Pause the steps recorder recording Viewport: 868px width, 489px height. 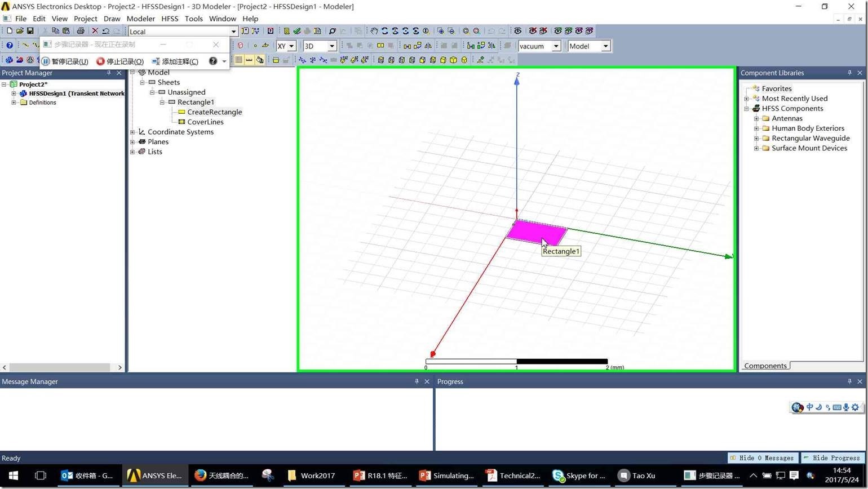65,61
